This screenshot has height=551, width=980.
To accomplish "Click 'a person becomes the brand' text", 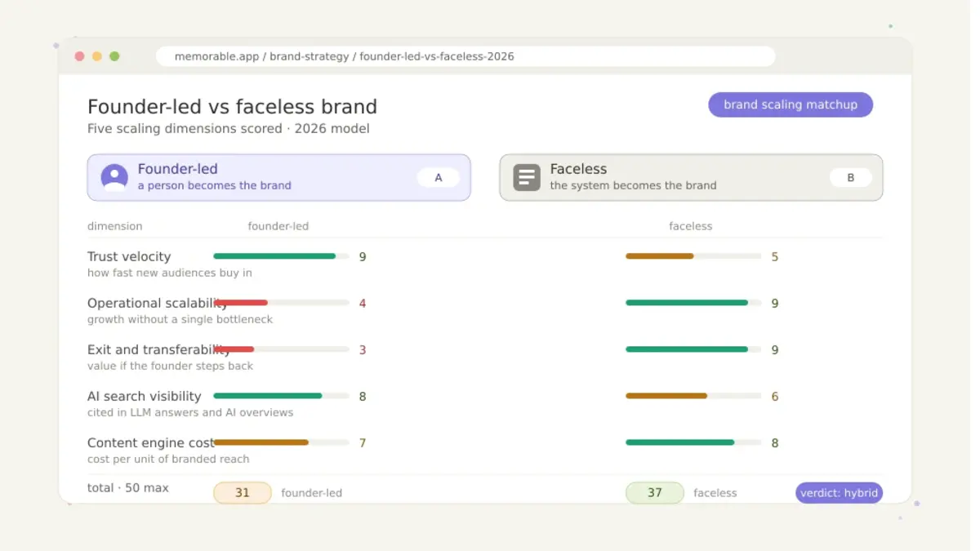I will [x=215, y=185].
